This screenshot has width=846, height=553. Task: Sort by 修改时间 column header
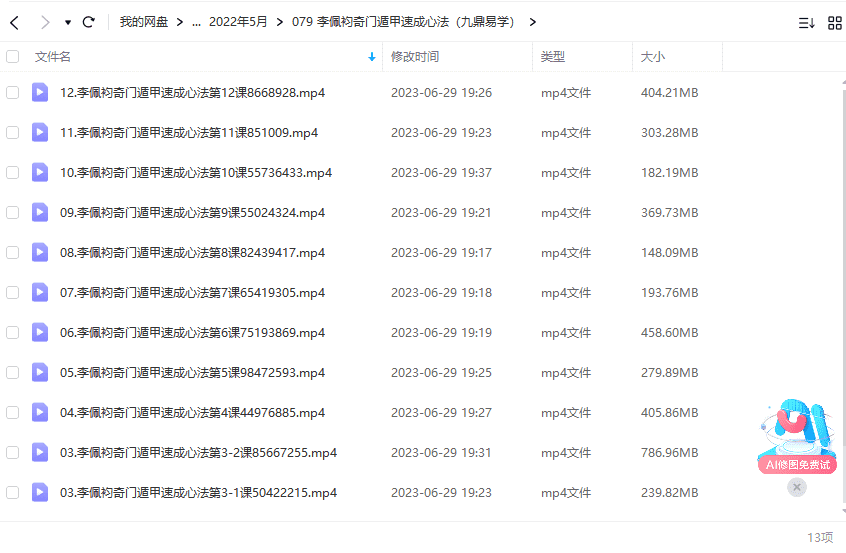[415, 57]
